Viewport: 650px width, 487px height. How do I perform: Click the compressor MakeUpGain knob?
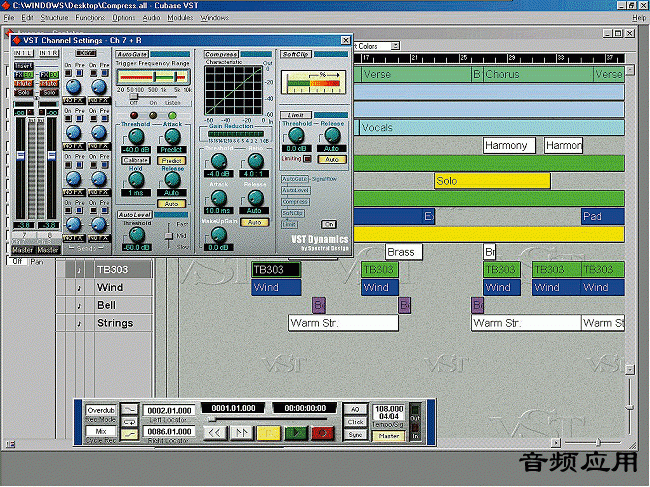pos(218,235)
